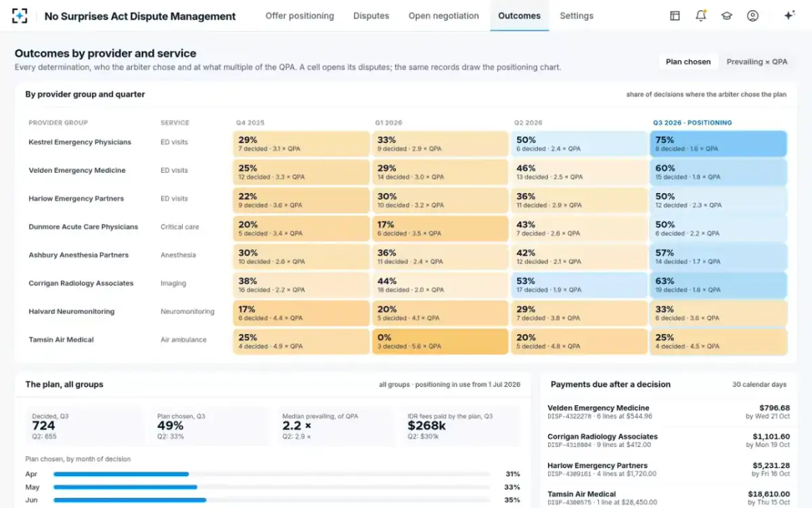The image size is (812, 508).
Task: Open the Median prevailing, of QPA card
Action: click(335, 426)
